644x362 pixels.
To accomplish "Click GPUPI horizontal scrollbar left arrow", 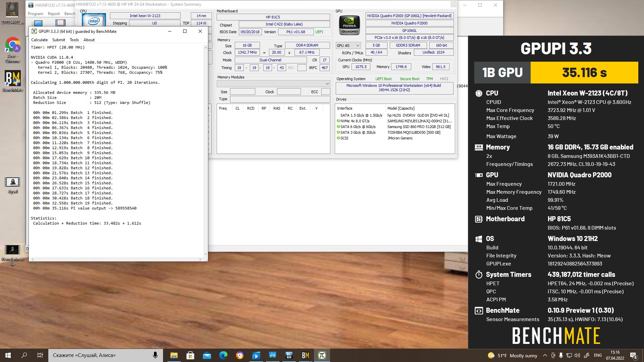I will coord(32,259).
